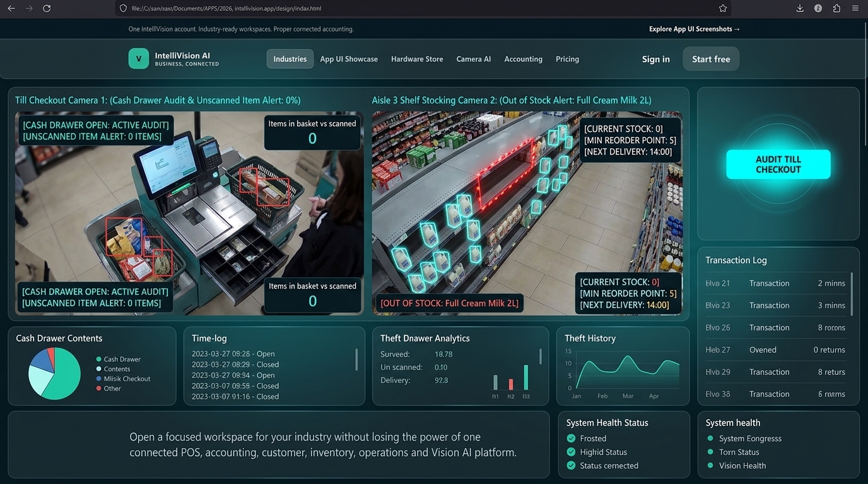The height and width of the screenshot is (484, 868).
Task: Click the '[OUT OF STOCK: Full Cream Milk 2L]' label
Action: 449,303
